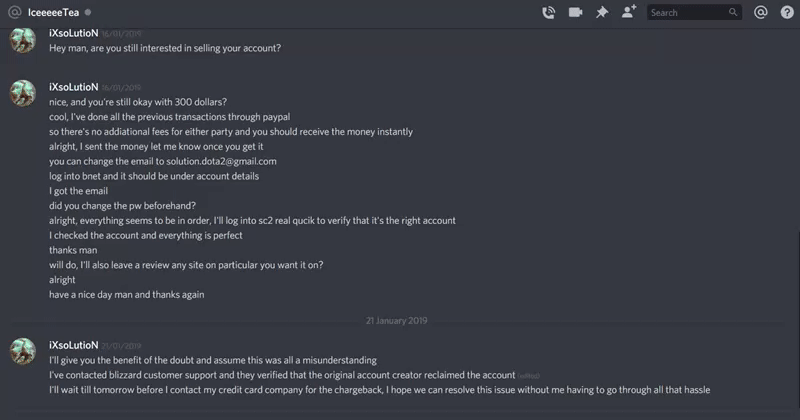Click the iXsoLutioN username on the first message

tap(72, 33)
